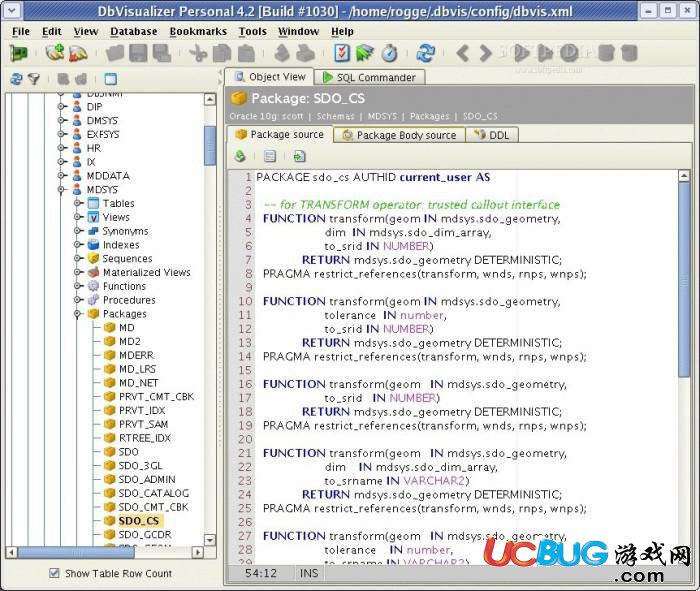The image size is (700, 591).
Task: Expand the HR schema node
Action: pyautogui.click(x=61, y=148)
